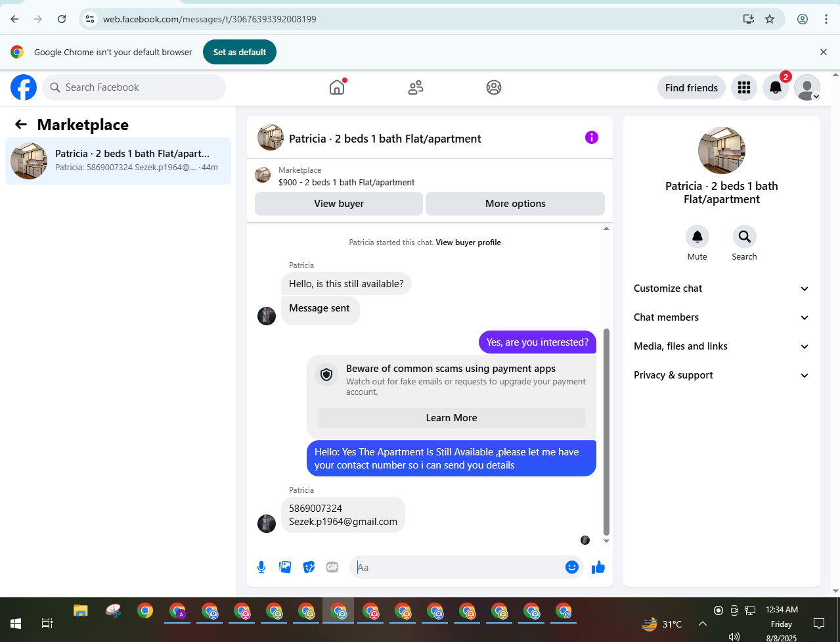The image size is (840, 642).
Task: Open the View buyer profile link
Action: (x=468, y=242)
